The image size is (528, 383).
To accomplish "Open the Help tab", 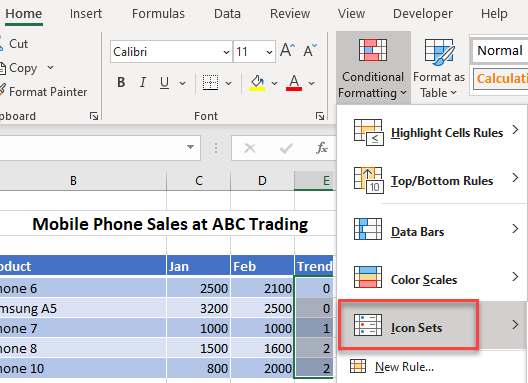I will (x=494, y=14).
